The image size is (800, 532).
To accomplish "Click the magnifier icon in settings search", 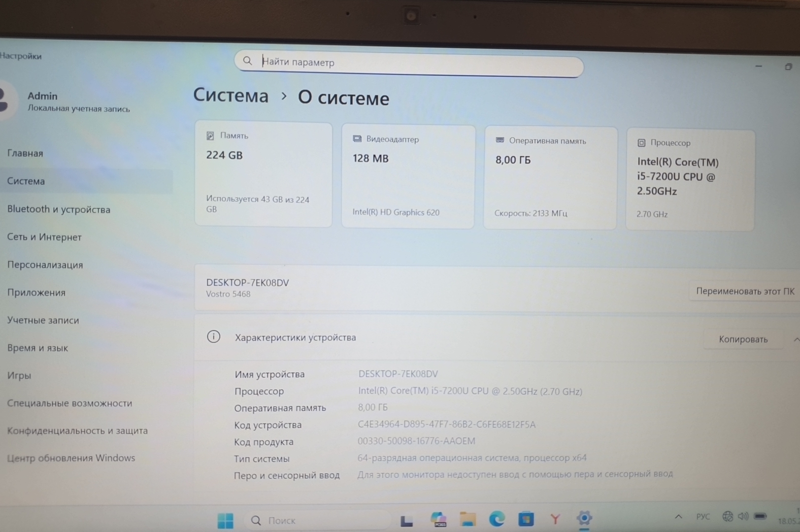I will point(247,61).
